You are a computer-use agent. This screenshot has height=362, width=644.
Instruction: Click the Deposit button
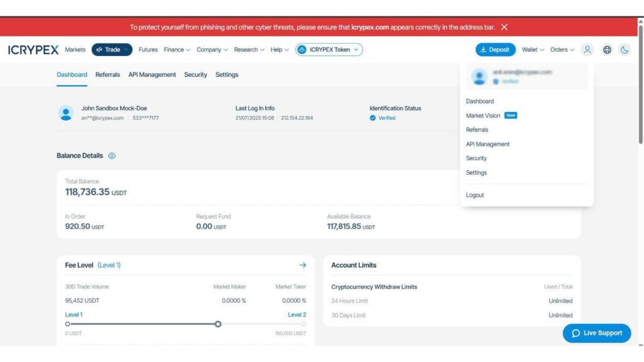496,50
